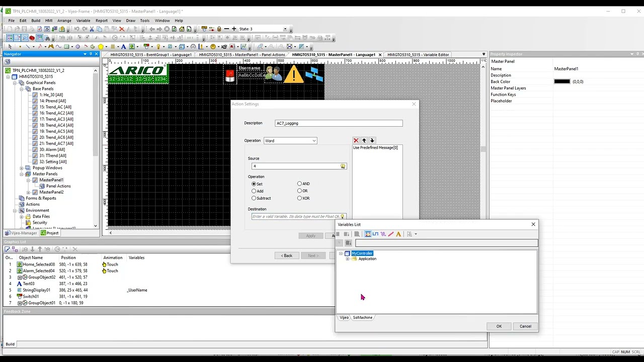Click the Cut scissors icon in the toolbar
Viewport: 644px width, 362px height.
pyautogui.click(x=92, y=29)
